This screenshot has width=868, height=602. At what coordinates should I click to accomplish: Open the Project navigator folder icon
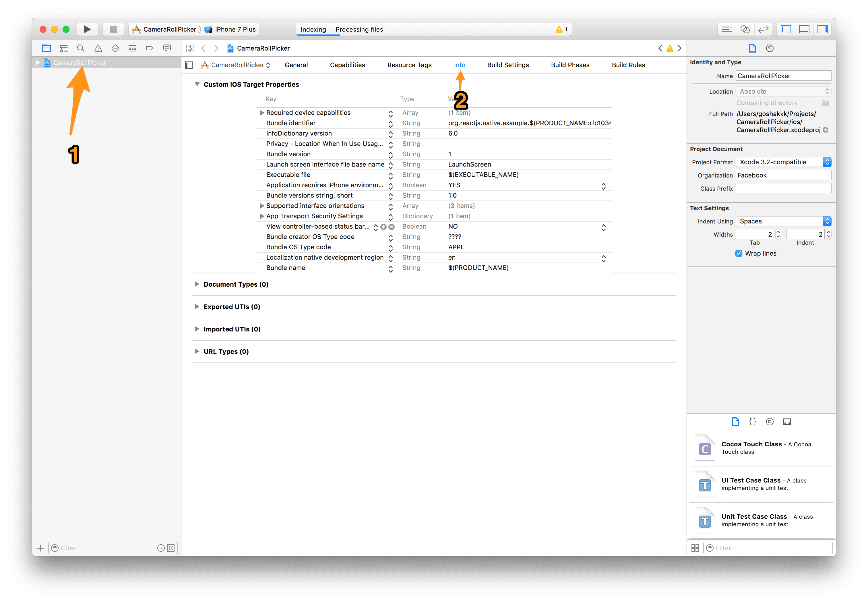(46, 48)
